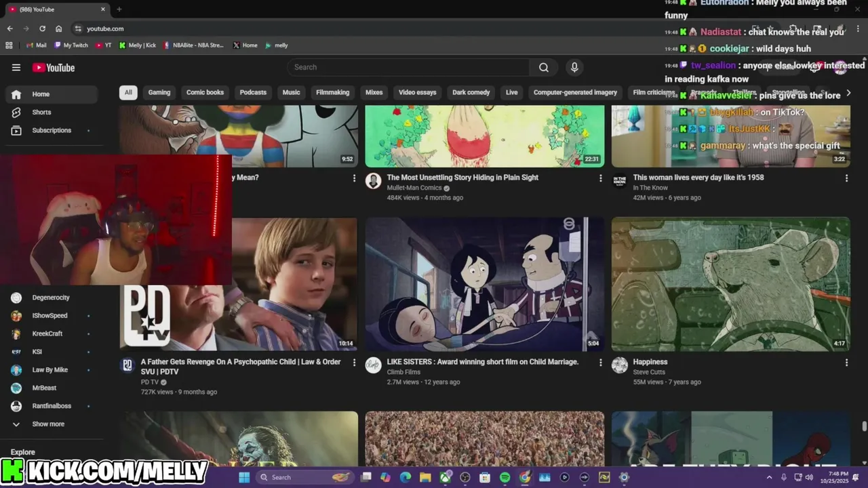Expand Show more subscriptions
This screenshot has width=868, height=488.
tap(52, 424)
